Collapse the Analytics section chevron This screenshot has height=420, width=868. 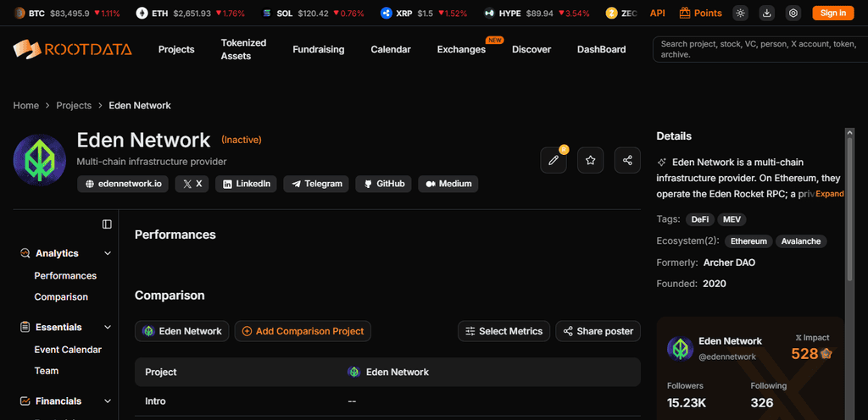coord(108,253)
